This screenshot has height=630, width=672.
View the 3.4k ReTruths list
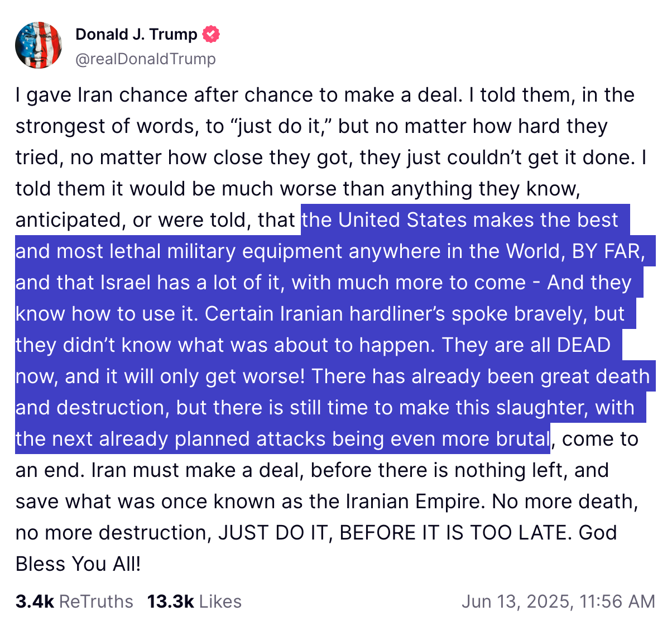click(74, 602)
